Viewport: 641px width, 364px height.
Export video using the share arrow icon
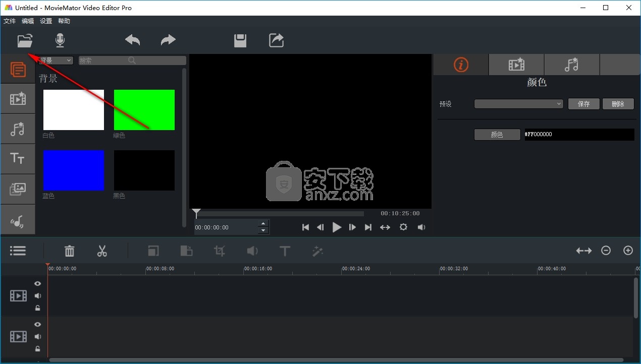276,40
